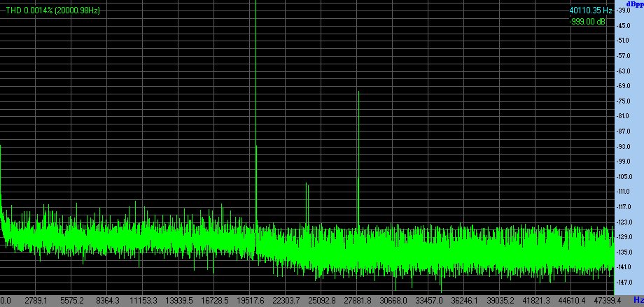Click the 40110.35 Hz cursor frequency readout
Image resolution: width=644 pixels, height=307 pixels.
click(591, 10)
